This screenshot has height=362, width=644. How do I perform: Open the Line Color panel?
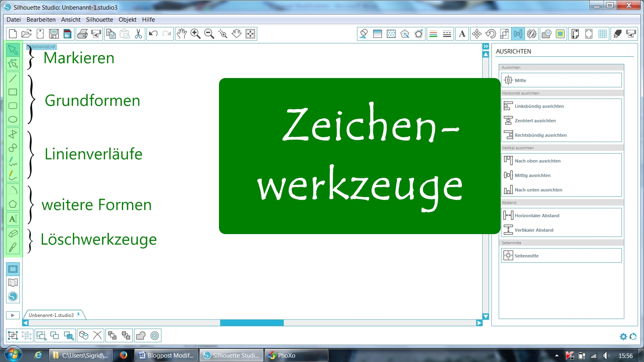(433, 34)
